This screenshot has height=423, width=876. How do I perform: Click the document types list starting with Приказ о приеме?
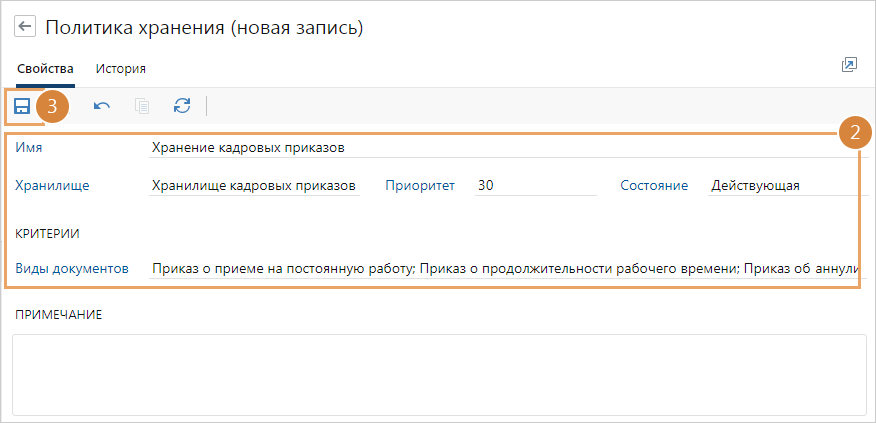click(x=500, y=268)
